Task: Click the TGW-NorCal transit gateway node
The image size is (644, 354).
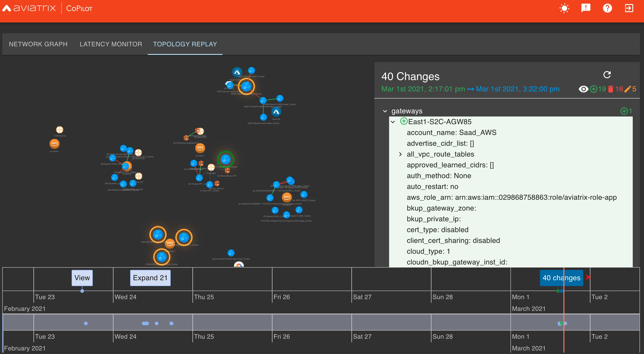Action: coord(59,130)
